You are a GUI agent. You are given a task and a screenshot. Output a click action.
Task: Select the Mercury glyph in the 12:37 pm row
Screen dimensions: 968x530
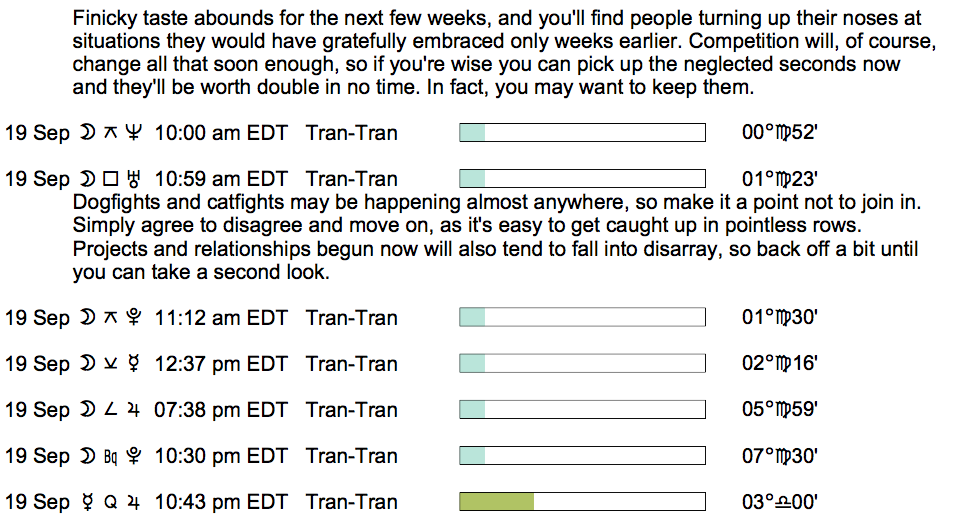132,364
